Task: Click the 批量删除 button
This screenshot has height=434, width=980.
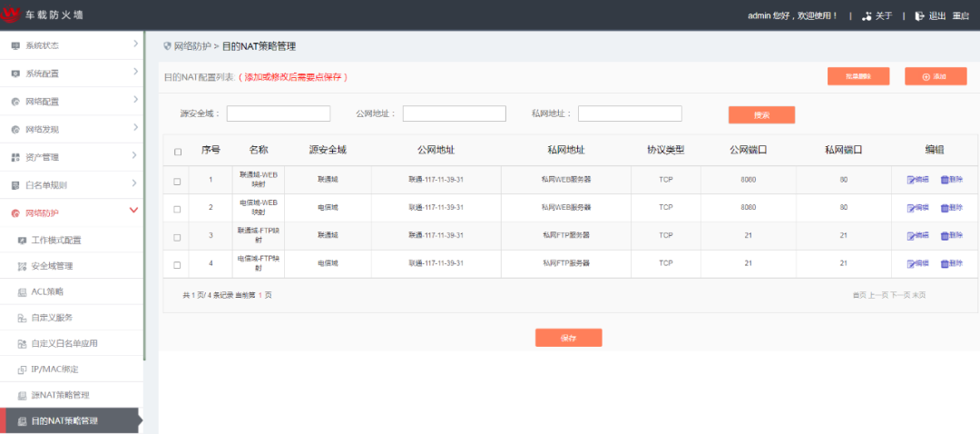Action: [x=858, y=76]
